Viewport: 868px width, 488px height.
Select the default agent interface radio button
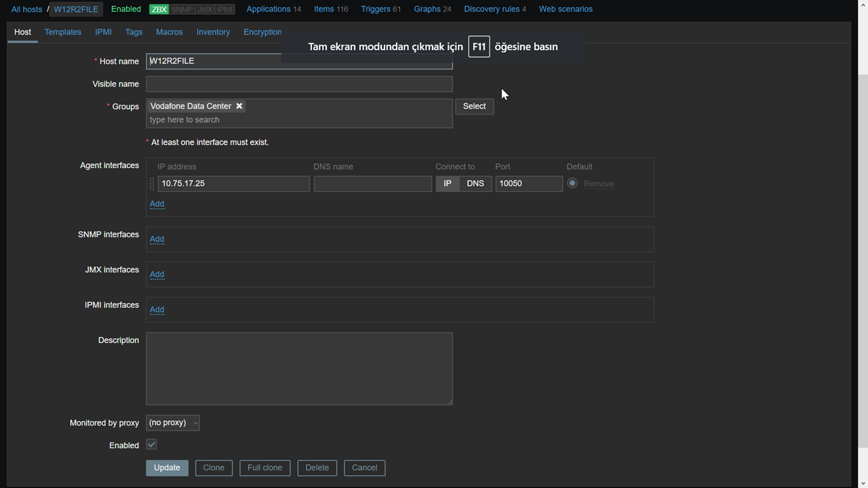572,183
